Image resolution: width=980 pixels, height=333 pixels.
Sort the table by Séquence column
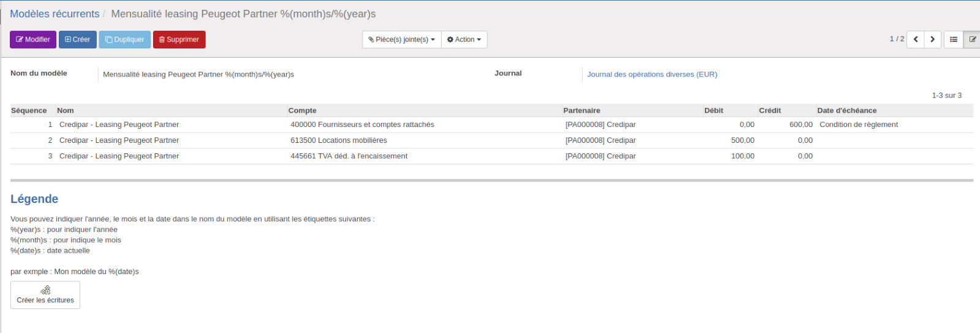(x=29, y=110)
